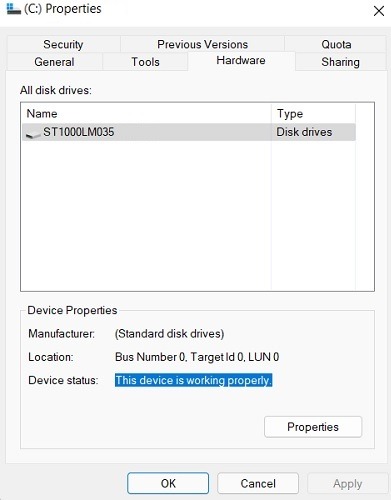Click the 'All disk drives:' label

(x=56, y=90)
